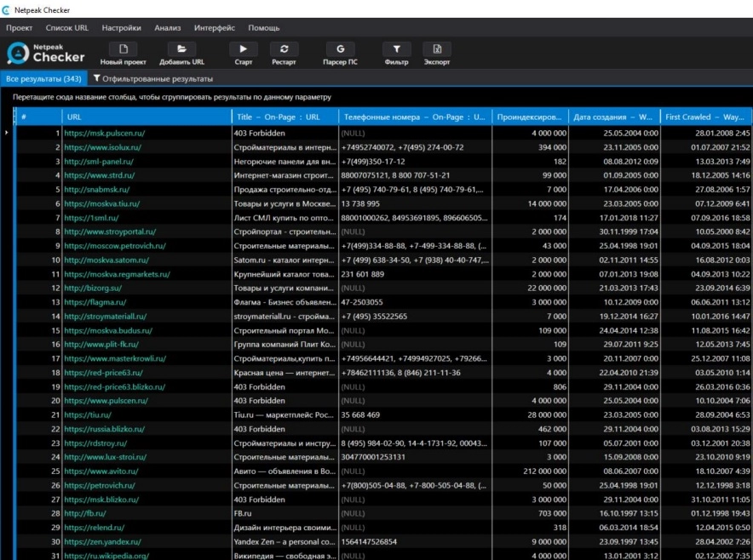Open the link https://moskva.tiu.ru/
This screenshot has height=560, width=753.
102,204
